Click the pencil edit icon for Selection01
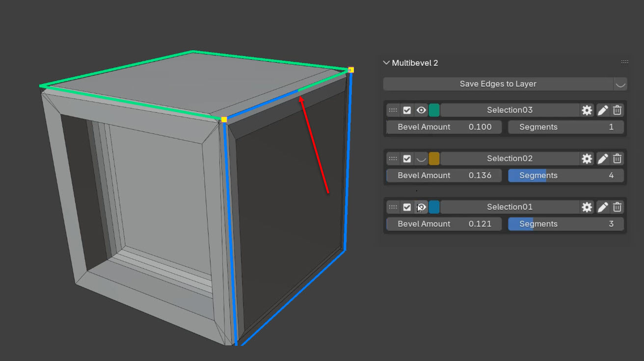Screen dimensions: 644x361 603,207
